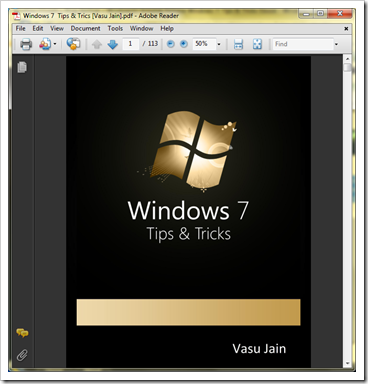This screenshot has height=384, width=368.
Task: Click the "Vasu Jain" author name
Action: coord(259,349)
